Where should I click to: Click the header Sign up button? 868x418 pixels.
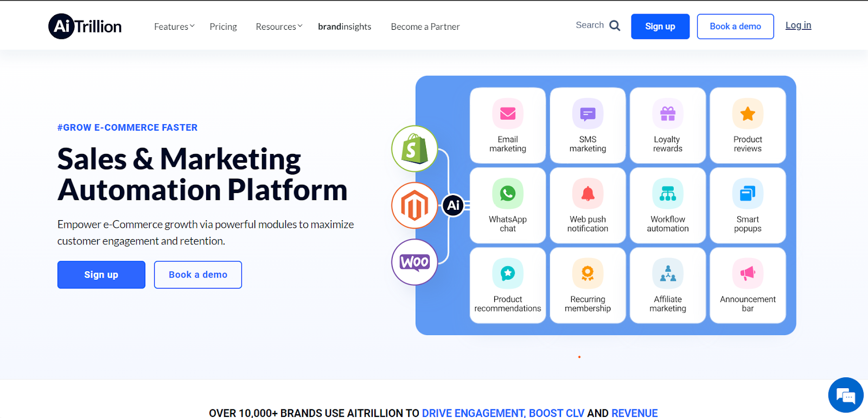pyautogui.click(x=660, y=26)
